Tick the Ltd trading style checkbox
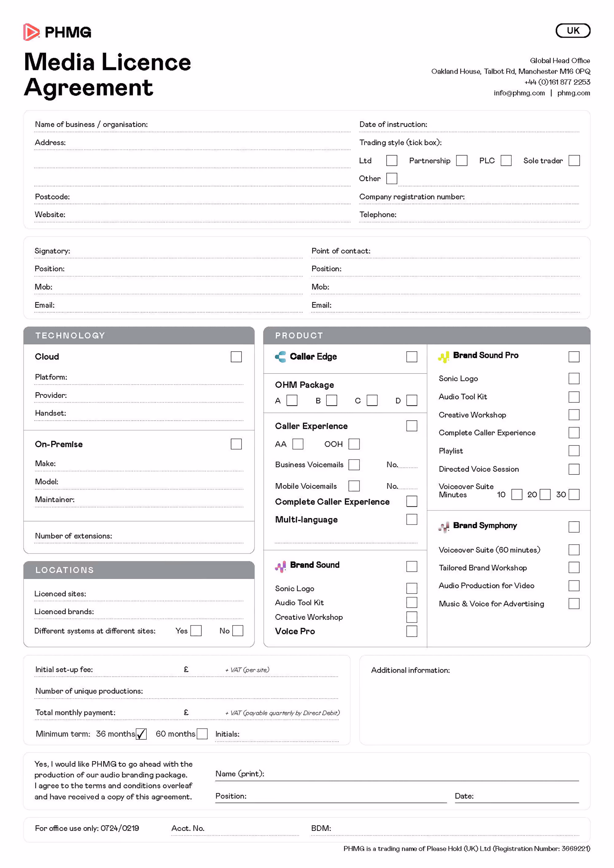Viewport: 614px width, 868px height. (x=391, y=161)
